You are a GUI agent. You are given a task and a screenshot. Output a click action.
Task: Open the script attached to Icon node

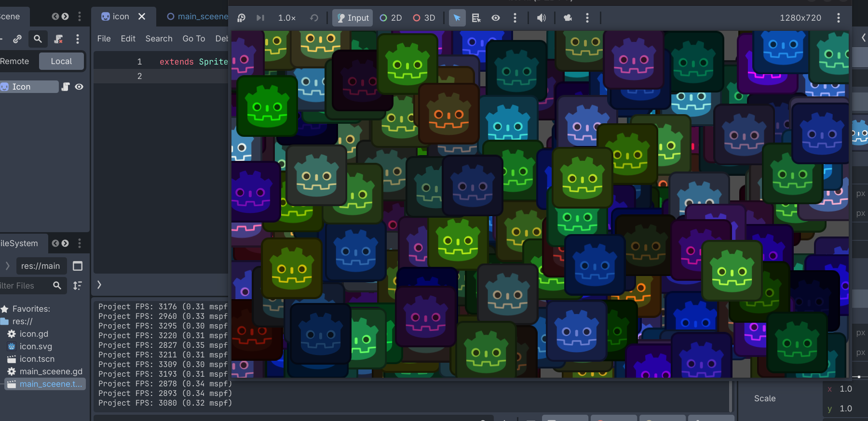click(66, 87)
